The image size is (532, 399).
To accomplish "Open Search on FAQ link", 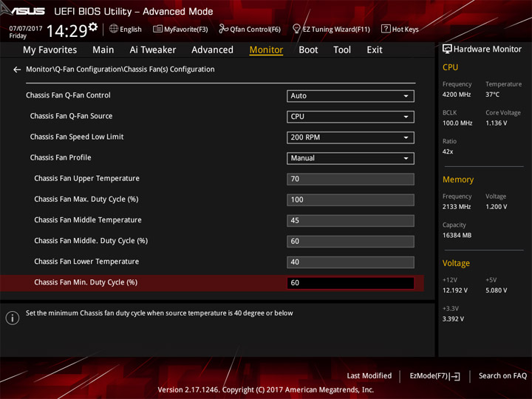I will (502, 376).
